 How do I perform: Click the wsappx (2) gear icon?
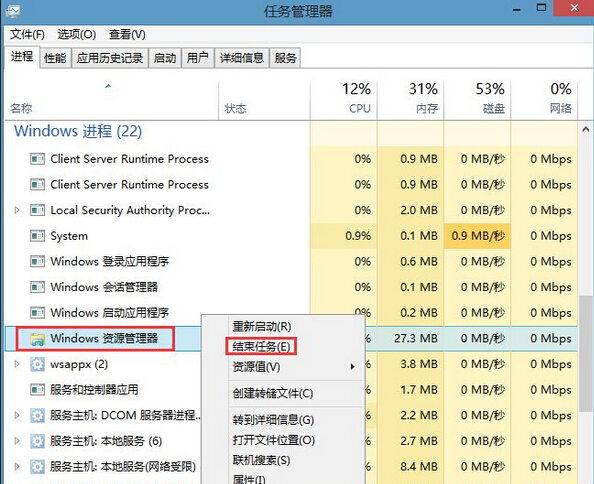coord(38,364)
